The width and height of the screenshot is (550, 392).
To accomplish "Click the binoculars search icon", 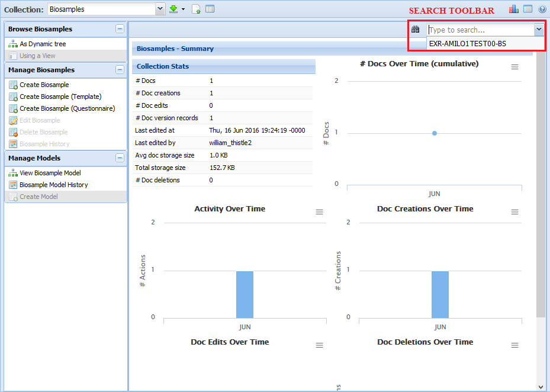I will 416,30.
